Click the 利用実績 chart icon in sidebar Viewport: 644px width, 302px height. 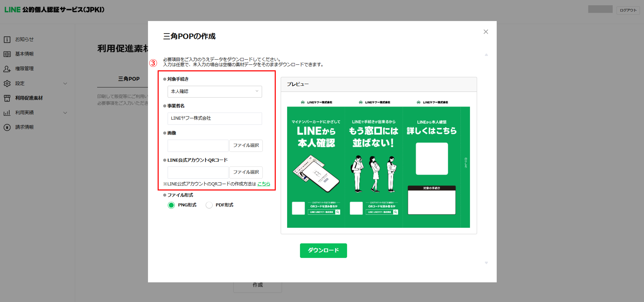coord(7,113)
